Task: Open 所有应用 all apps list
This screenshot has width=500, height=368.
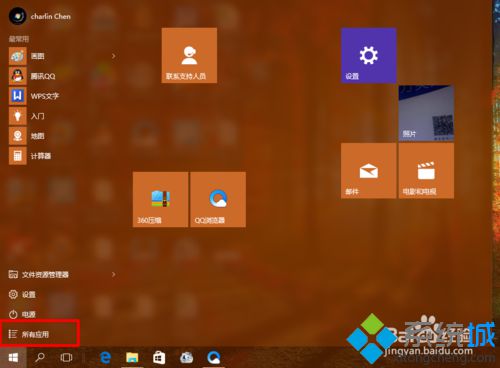Action: pyautogui.click(x=40, y=334)
